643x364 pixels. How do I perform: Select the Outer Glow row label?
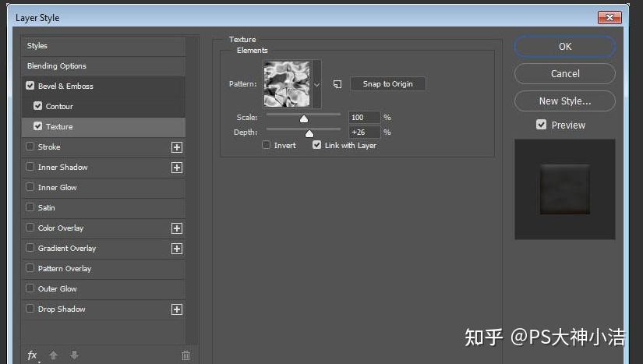pos(58,288)
